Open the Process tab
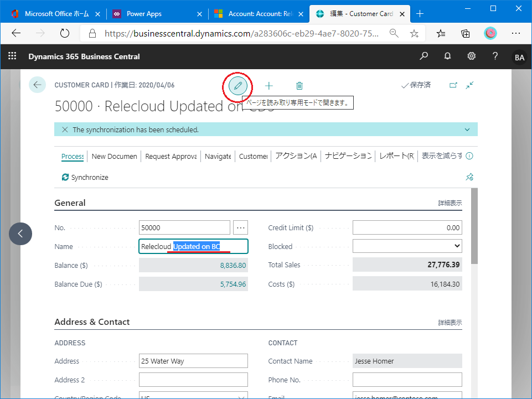Image resolution: width=532 pixels, height=399 pixels. tap(73, 157)
